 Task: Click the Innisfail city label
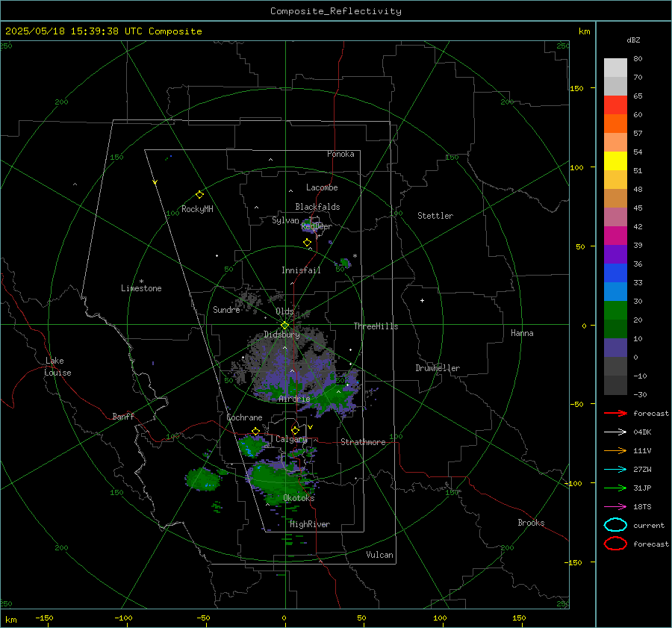pos(301,270)
